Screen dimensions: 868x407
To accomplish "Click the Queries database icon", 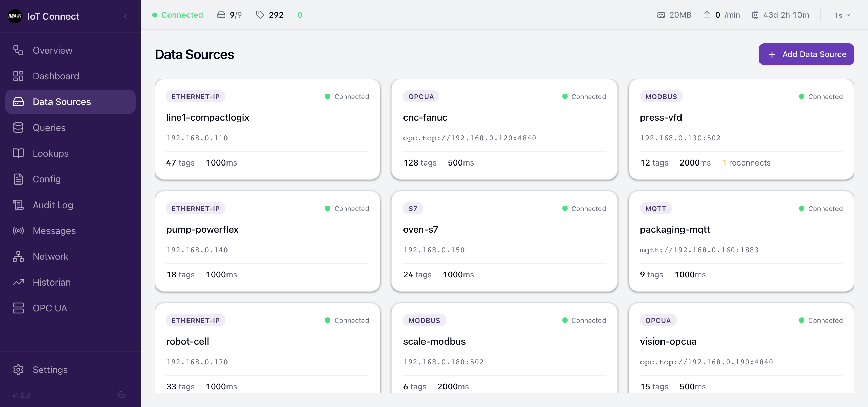I will [x=18, y=128].
